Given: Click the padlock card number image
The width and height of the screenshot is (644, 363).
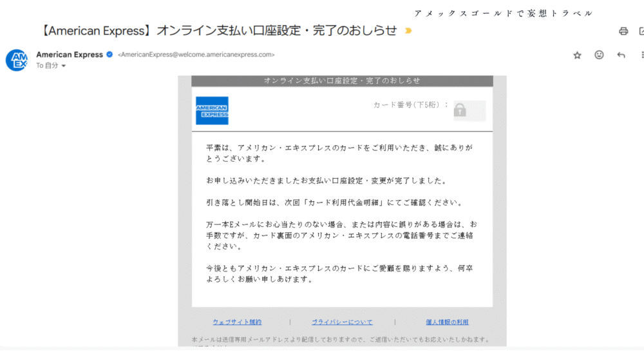Looking at the screenshot, I should point(469,111).
